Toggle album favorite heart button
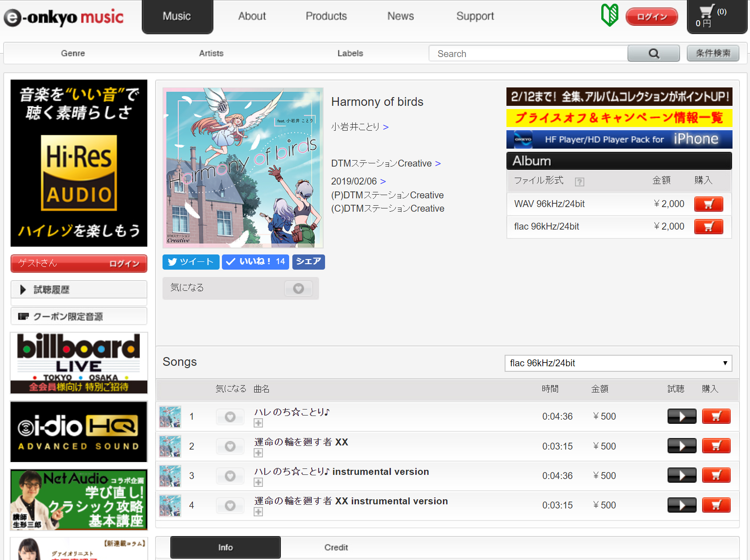The width and height of the screenshot is (750, 560). (x=298, y=289)
